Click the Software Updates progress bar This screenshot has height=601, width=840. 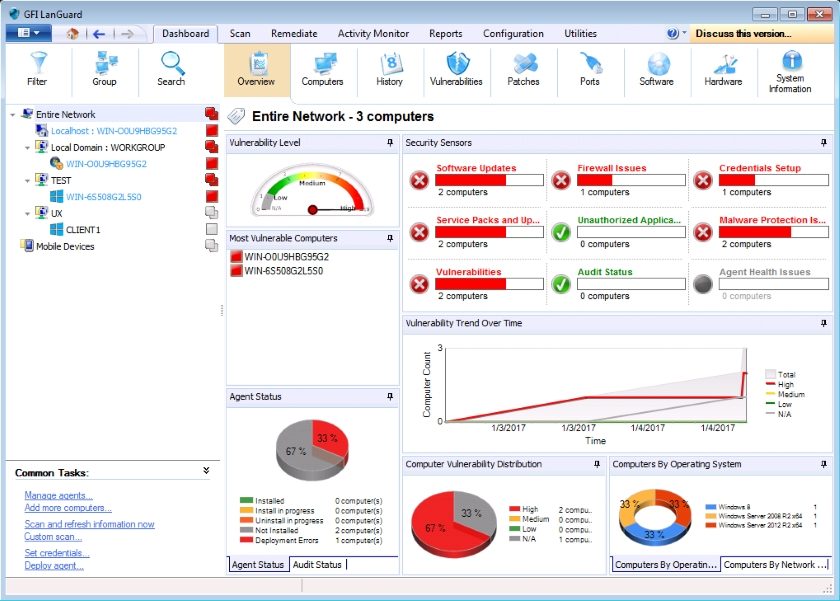point(489,180)
